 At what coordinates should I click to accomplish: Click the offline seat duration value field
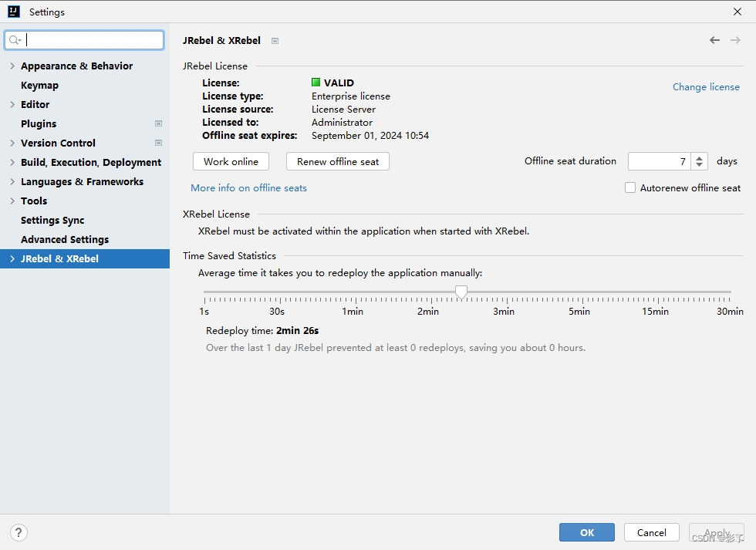660,161
